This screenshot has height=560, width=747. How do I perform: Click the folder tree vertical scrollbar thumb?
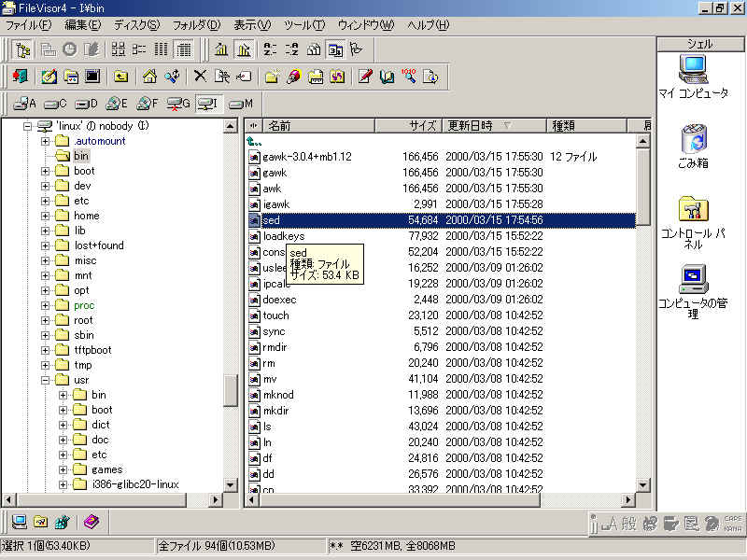pyautogui.click(x=230, y=391)
